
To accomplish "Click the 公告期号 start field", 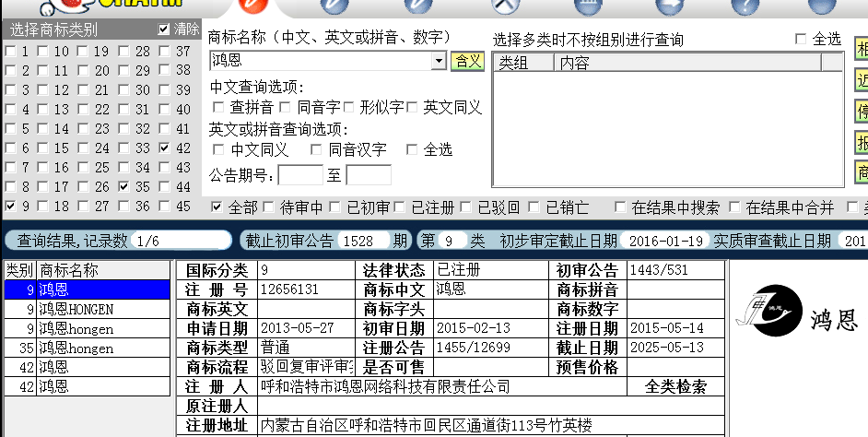I will coord(300,175).
